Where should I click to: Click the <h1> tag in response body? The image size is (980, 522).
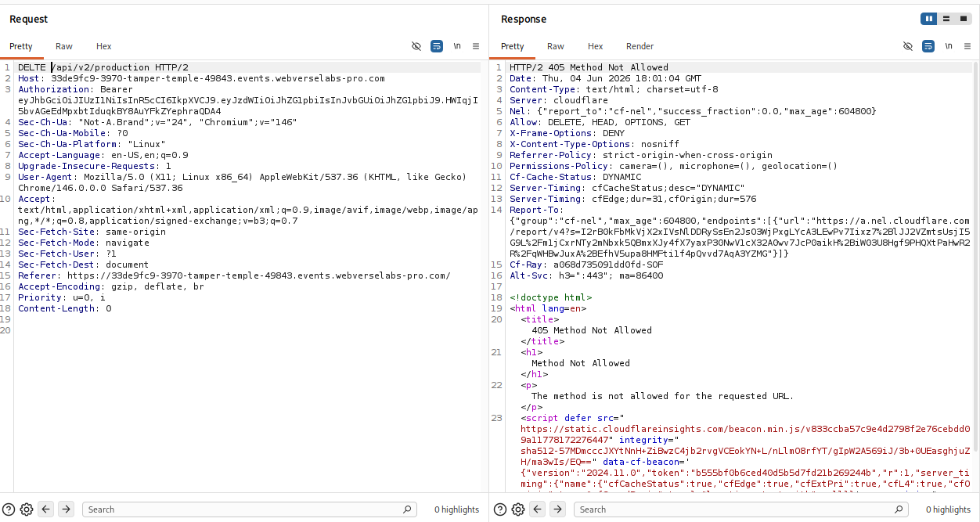[531, 352]
